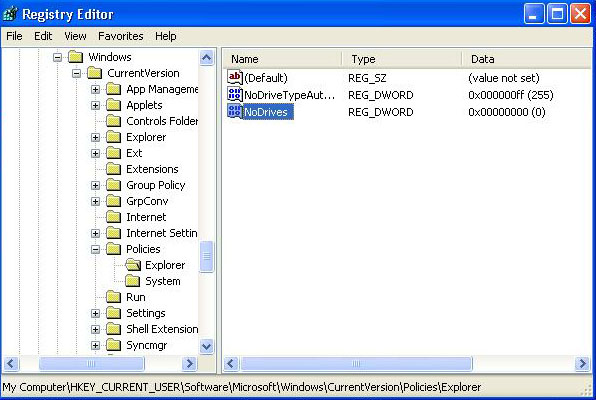The image size is (596, 400).
Task: Click the (Default) string value icon
Action: tap(235, 77)
